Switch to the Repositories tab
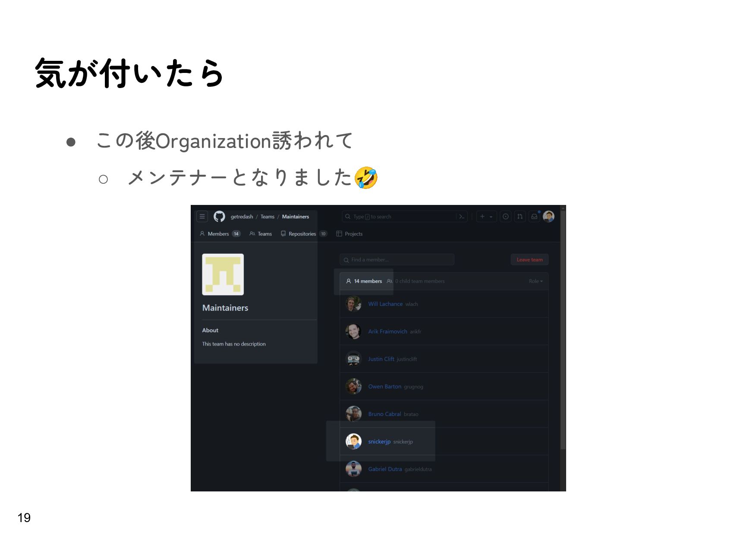Screen dimensions: 756x535 (304, 234)
